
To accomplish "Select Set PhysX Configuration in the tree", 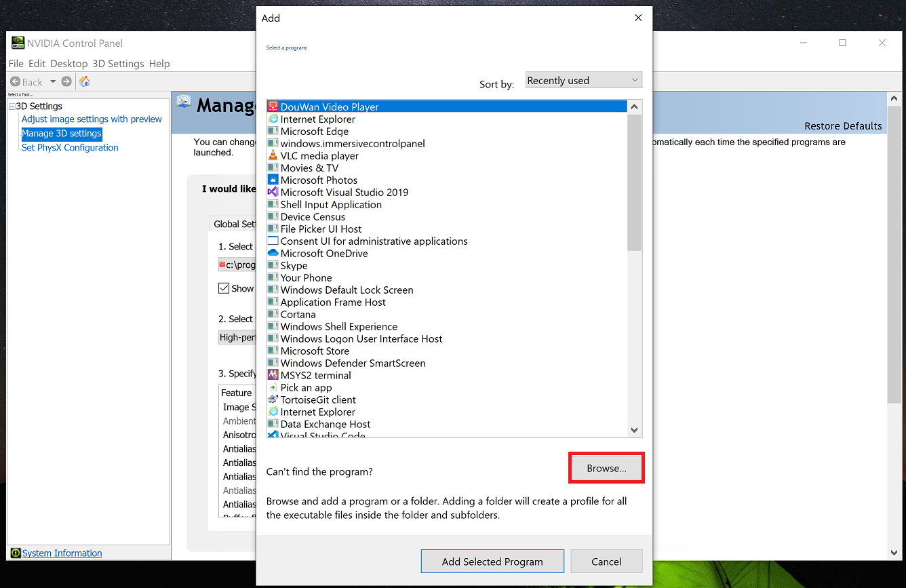I will 70,148.
